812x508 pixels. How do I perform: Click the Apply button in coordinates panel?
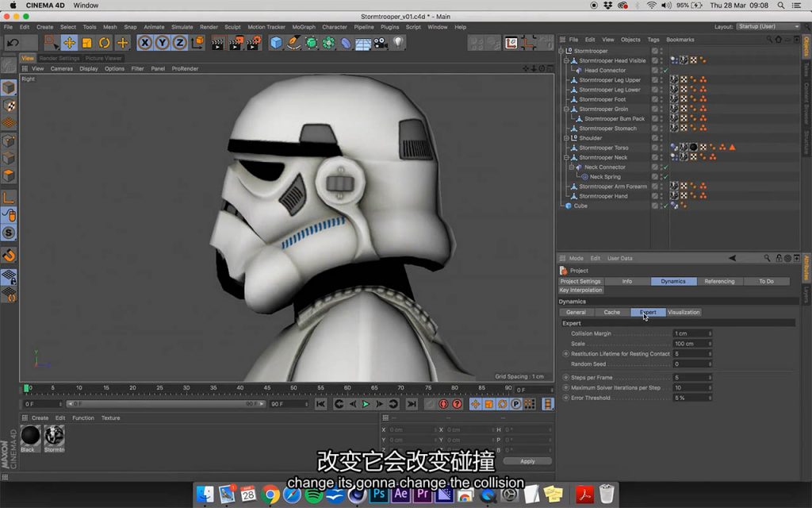pos(527,461)
